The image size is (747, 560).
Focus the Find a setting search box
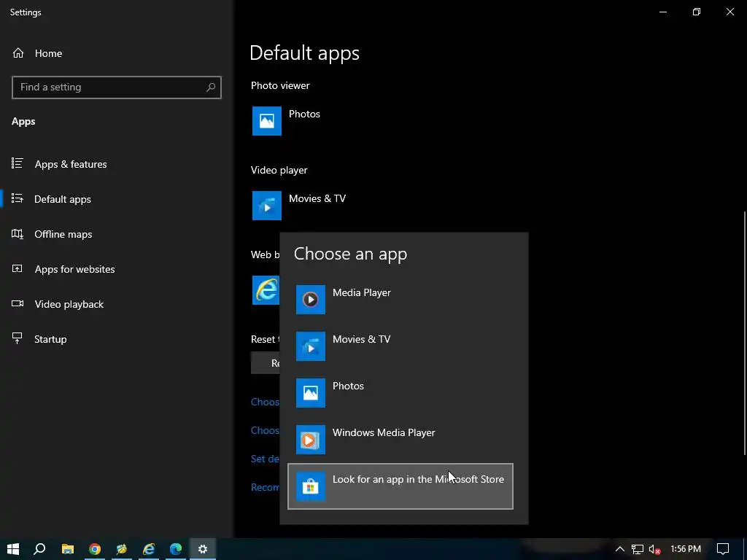(116, 87)
